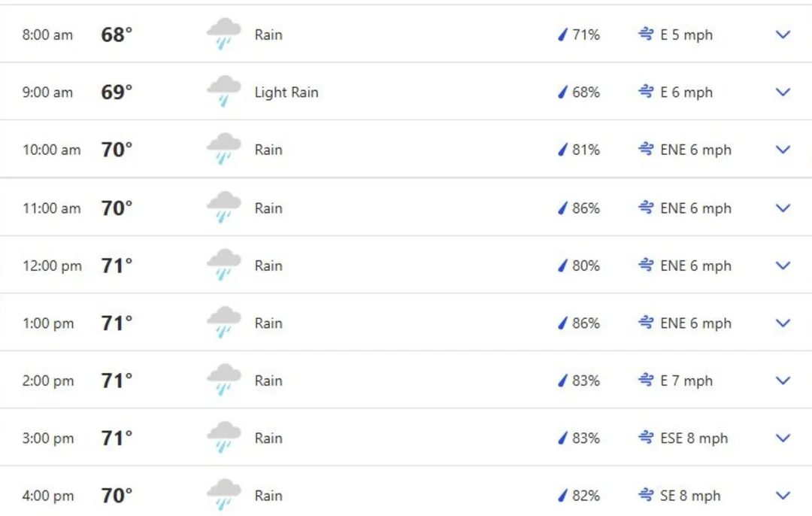Expand the 8:00 am forecast details
Viewport: 812px width, 516px height.
pos(783,35)
